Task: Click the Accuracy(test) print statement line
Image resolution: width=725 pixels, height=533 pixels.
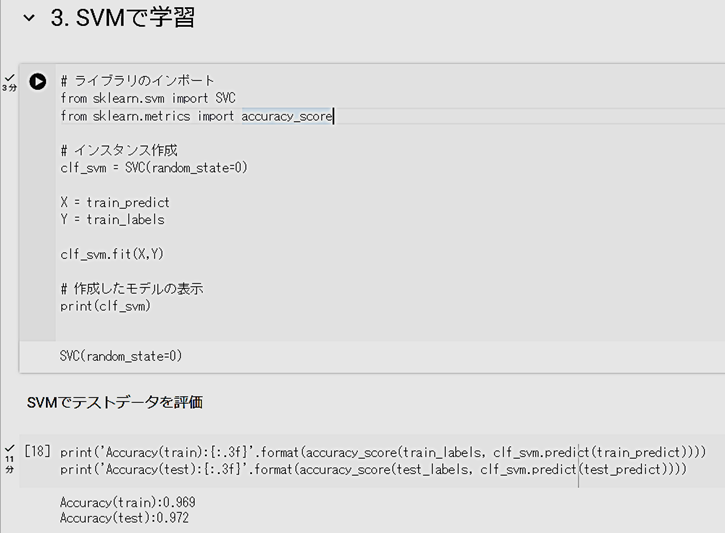Action: click(x=372, y=469)
